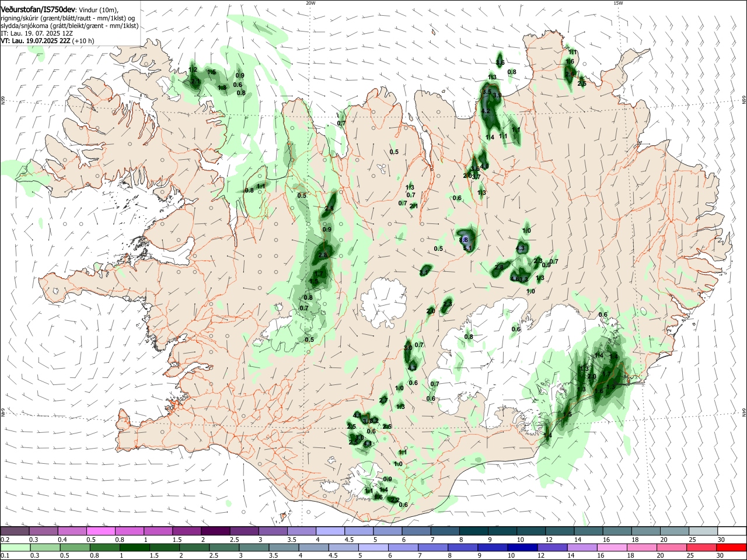Image resolution: width=747 pixels, height=560 pixels.
Task: Click the 'slydda/snjókoma' legend description line
Action: [x=69, y=26]
